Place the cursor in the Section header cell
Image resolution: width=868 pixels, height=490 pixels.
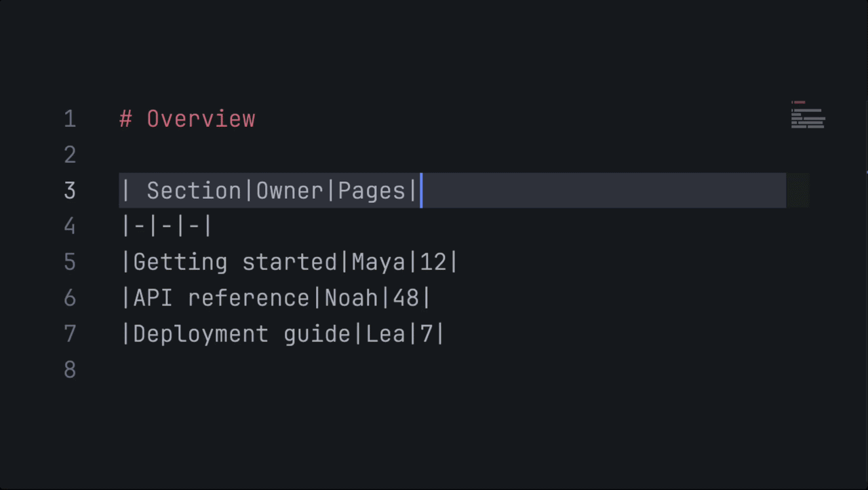[194, 191]
